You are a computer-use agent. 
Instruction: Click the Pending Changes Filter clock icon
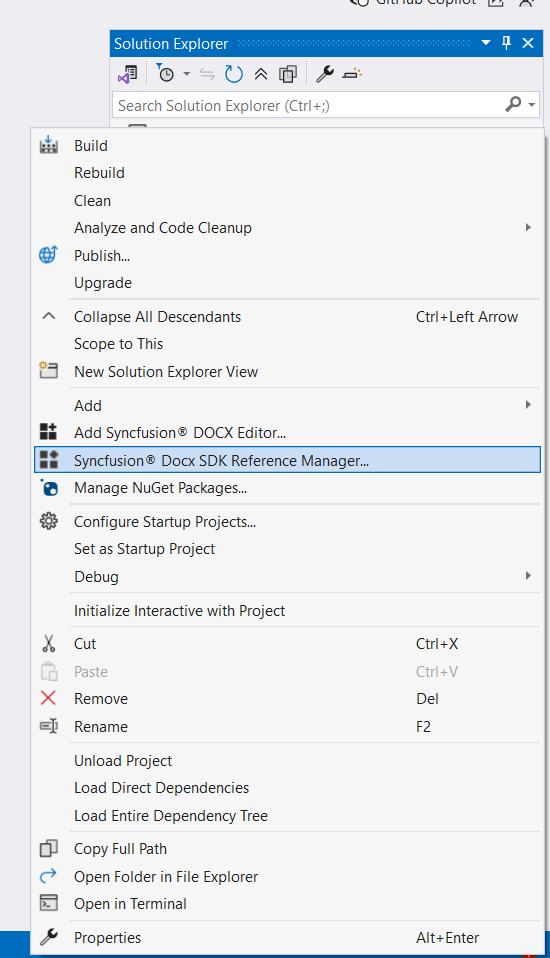(165, 74)
